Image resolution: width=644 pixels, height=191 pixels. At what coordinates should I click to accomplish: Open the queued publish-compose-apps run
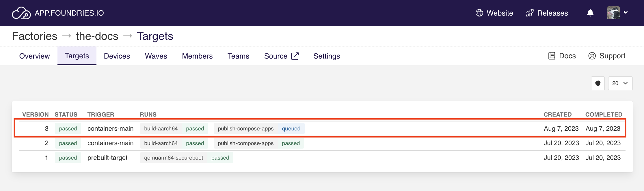click(x=259, y=129)
